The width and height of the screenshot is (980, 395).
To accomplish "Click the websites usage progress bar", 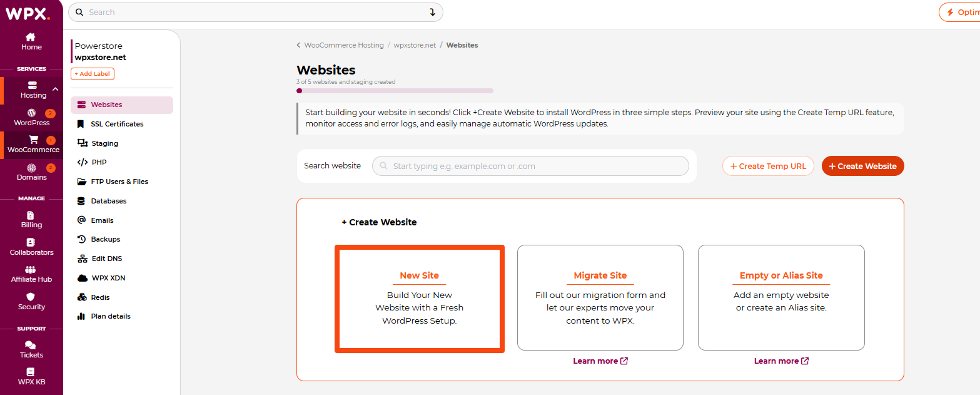I will point(395,91).
